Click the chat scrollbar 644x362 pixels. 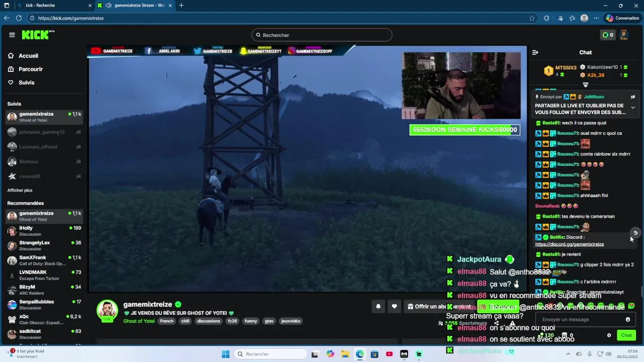pyautogui.click(x=641, y=292)
